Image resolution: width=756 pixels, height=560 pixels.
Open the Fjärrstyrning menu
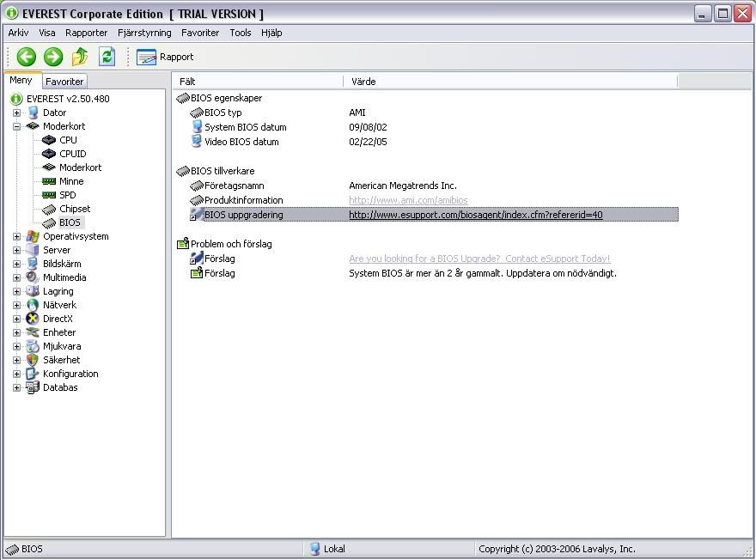144,33
